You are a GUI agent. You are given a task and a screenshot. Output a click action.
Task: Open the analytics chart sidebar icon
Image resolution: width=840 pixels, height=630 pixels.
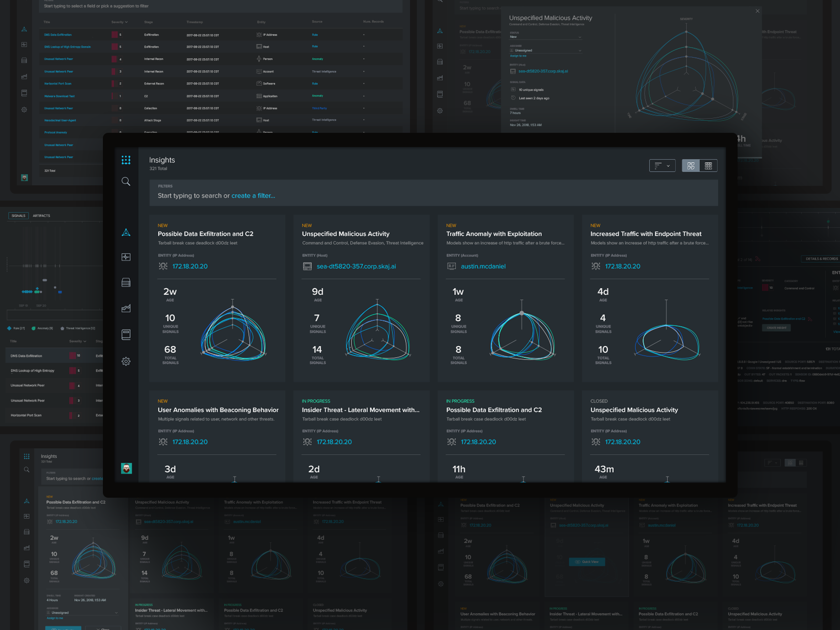click(x=126, y=308)
